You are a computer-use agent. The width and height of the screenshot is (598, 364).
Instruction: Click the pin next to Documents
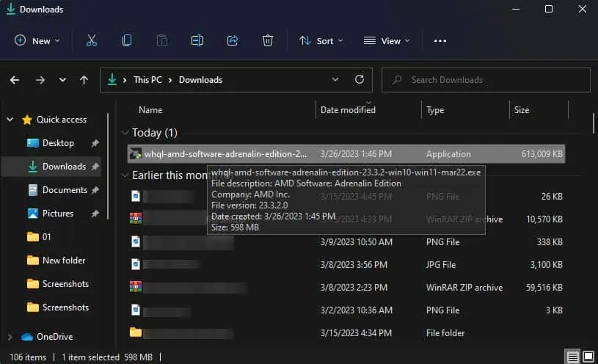click(95, 190)
